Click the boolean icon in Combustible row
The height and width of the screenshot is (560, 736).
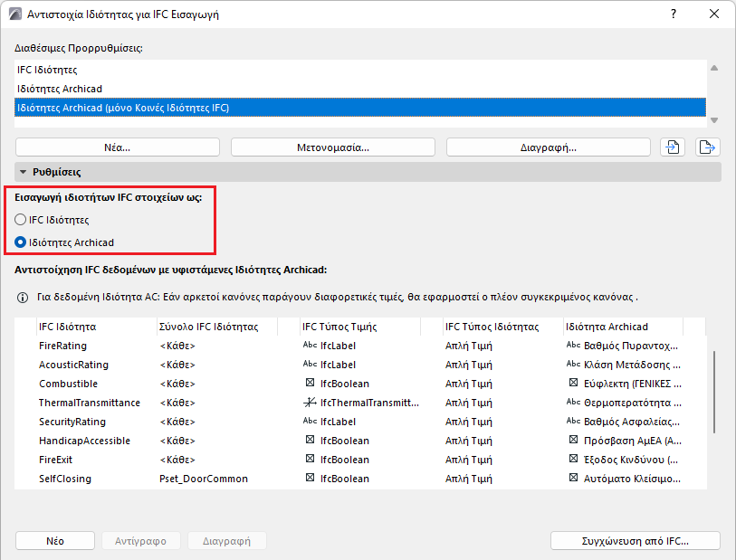310,384
